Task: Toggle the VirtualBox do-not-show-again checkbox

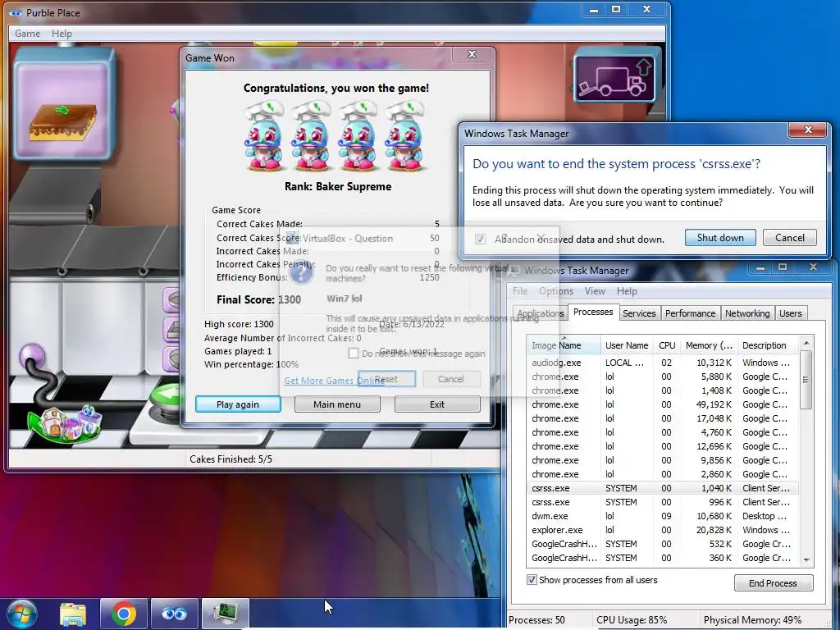Action: pyautogui.click(x=353, y=353)
